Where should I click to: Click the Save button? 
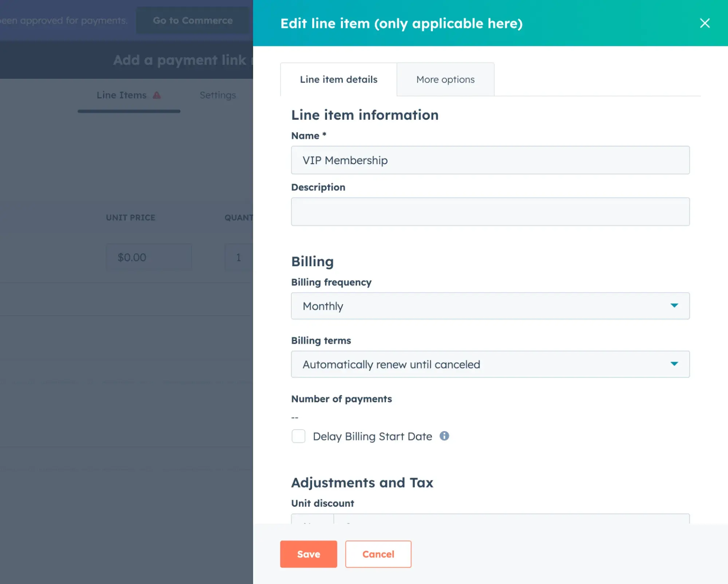pyautogui.click(x=308, y=554)
